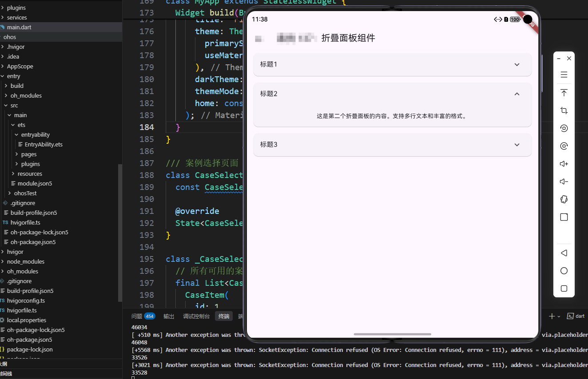Open the 输出 output tab
The image size is (588, 379).
click(169, 316)
